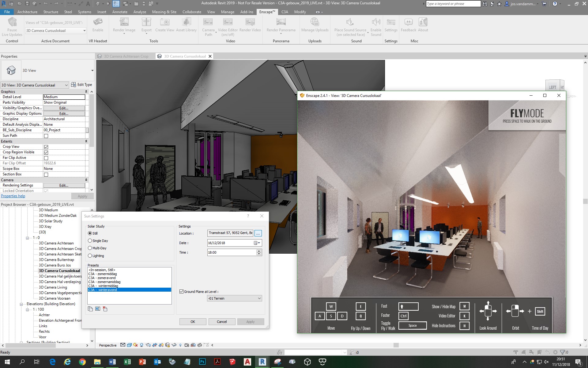Click Undo arrow in quick access toolbar

[45, 4]
